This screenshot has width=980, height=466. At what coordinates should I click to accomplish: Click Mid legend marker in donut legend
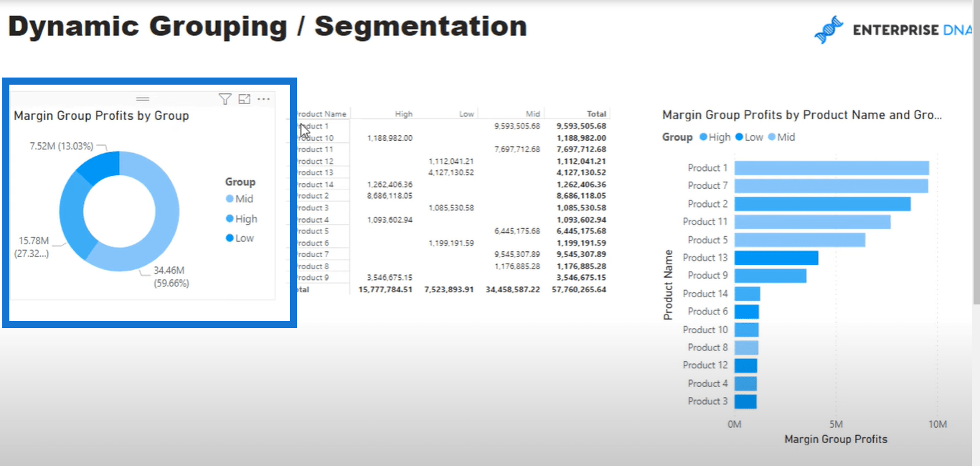230,199
